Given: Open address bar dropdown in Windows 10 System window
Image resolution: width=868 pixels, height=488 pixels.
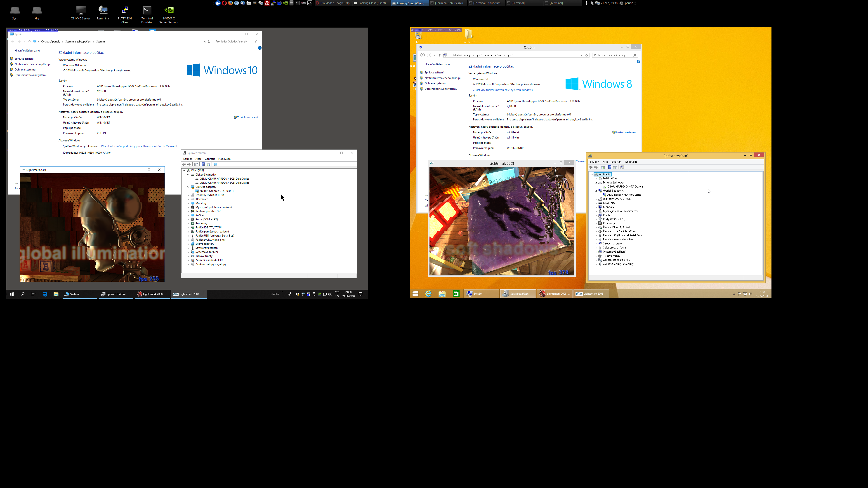Looking at the screenshot, I should pos(205,42).
